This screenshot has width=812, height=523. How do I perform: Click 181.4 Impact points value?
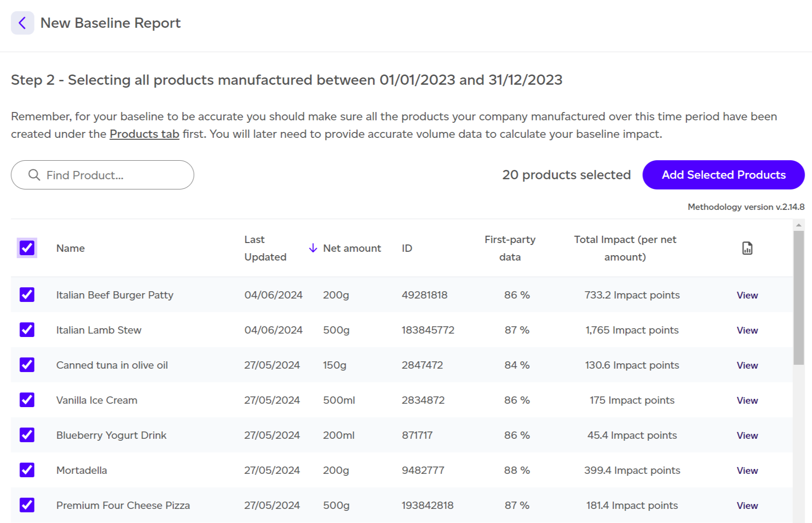point(632,505)
